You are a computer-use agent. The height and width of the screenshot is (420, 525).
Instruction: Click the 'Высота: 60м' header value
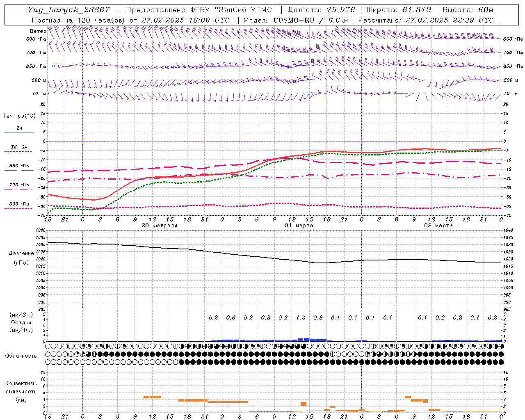click(467, 10)
